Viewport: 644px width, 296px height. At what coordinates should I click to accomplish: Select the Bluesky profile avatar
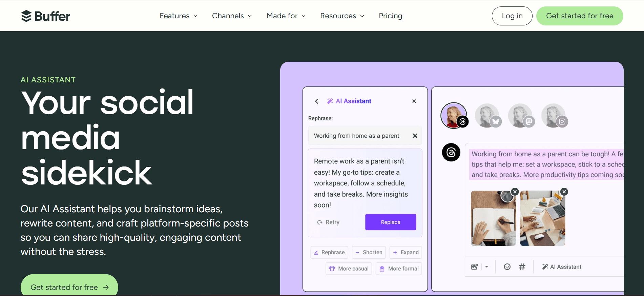[x=487, y=116]
